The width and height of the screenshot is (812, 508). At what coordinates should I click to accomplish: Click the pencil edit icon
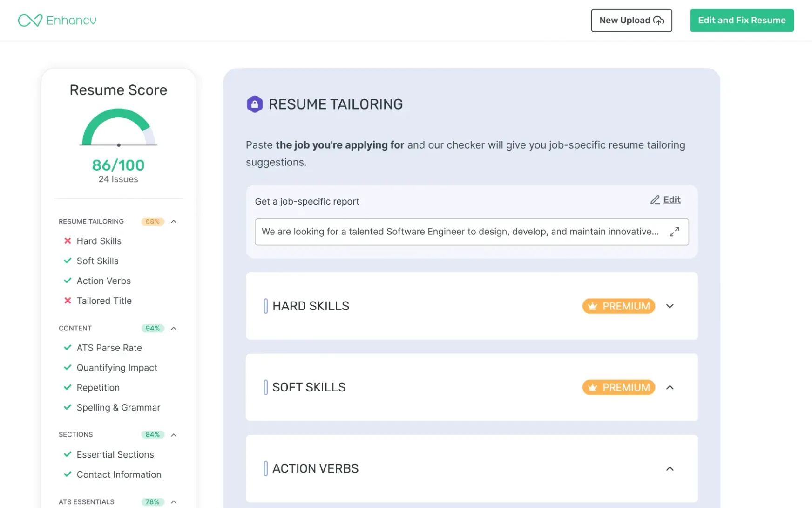pyautogui.click(x=655, y=200)
